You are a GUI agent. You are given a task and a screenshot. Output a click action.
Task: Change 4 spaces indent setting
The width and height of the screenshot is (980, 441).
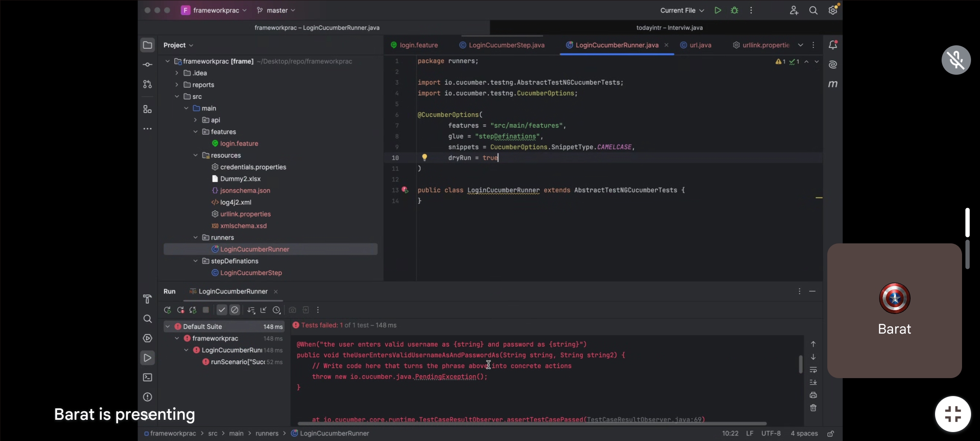[804, 433]
